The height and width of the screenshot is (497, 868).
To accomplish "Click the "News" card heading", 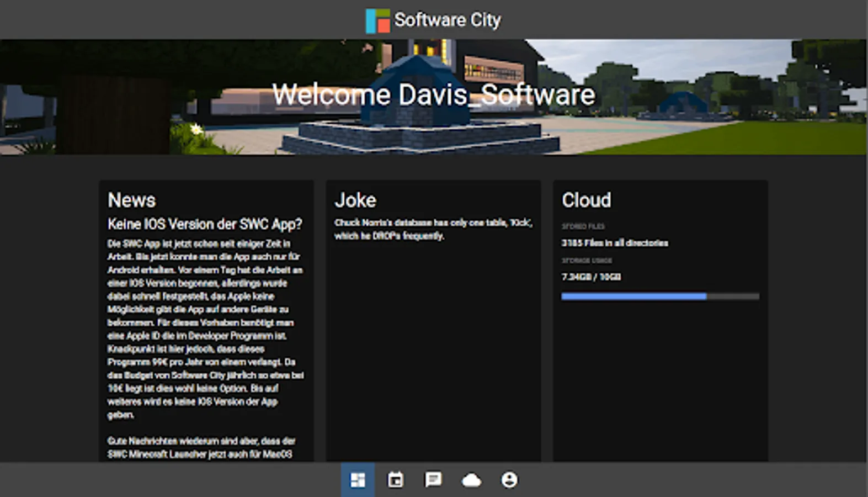I will click(132, 200).
